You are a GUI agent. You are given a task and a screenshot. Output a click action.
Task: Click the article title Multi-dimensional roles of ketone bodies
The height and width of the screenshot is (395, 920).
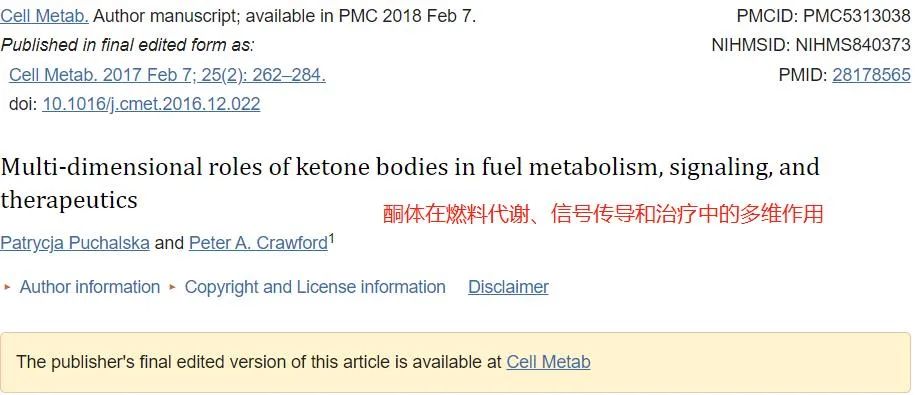[410, 183]
